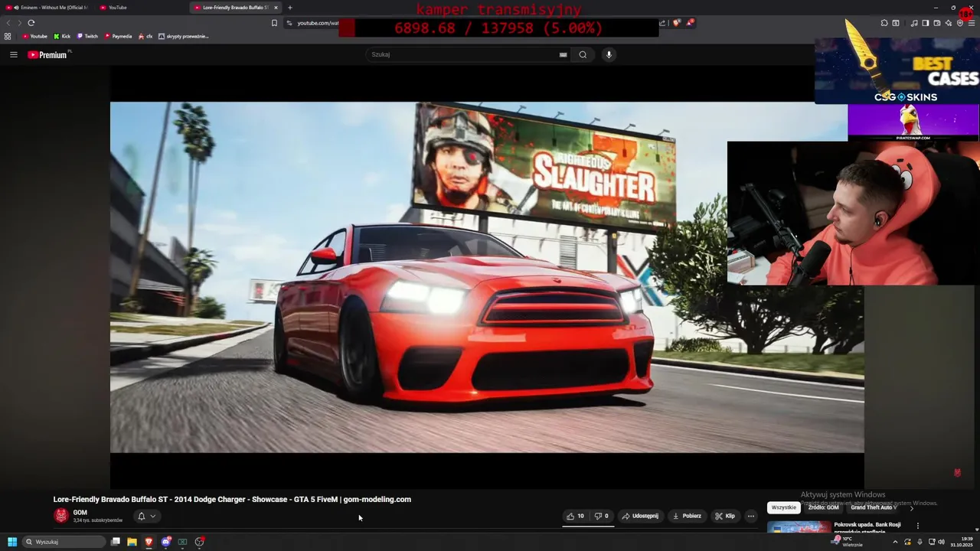Viewport: 980px width, 551px height.
Task: Open the cfx bookmark
Action: [145, 36]
